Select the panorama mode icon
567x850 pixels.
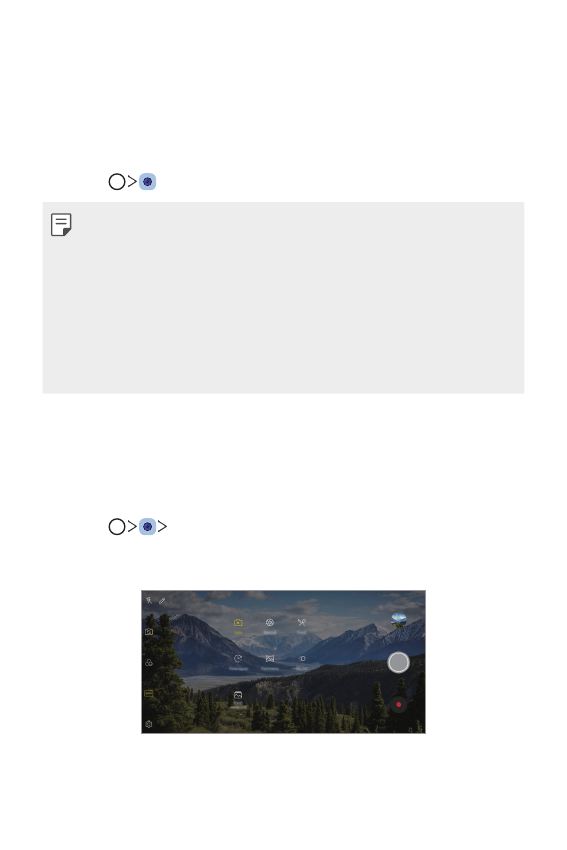point(269,659)
